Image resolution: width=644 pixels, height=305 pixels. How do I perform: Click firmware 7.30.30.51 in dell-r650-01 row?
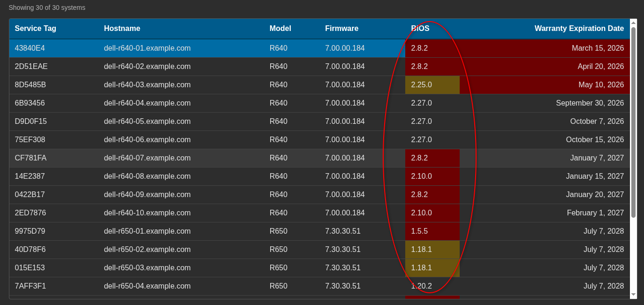tap(343, 231)
